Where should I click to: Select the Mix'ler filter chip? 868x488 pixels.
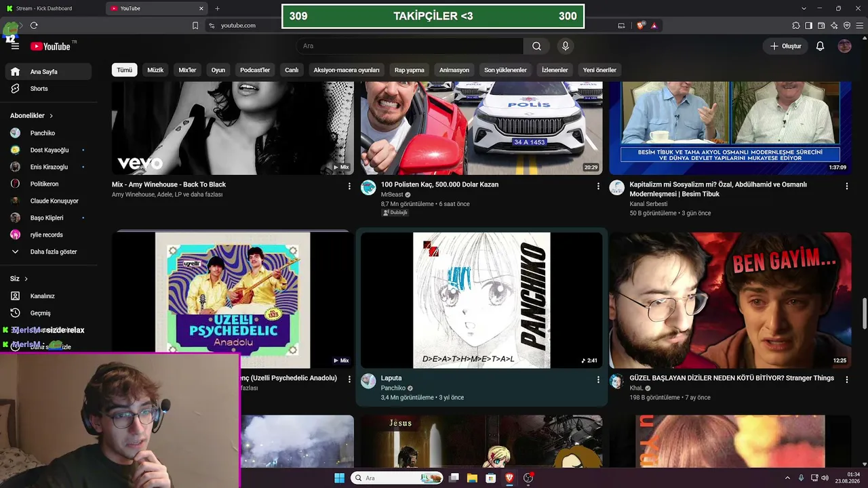187,70
